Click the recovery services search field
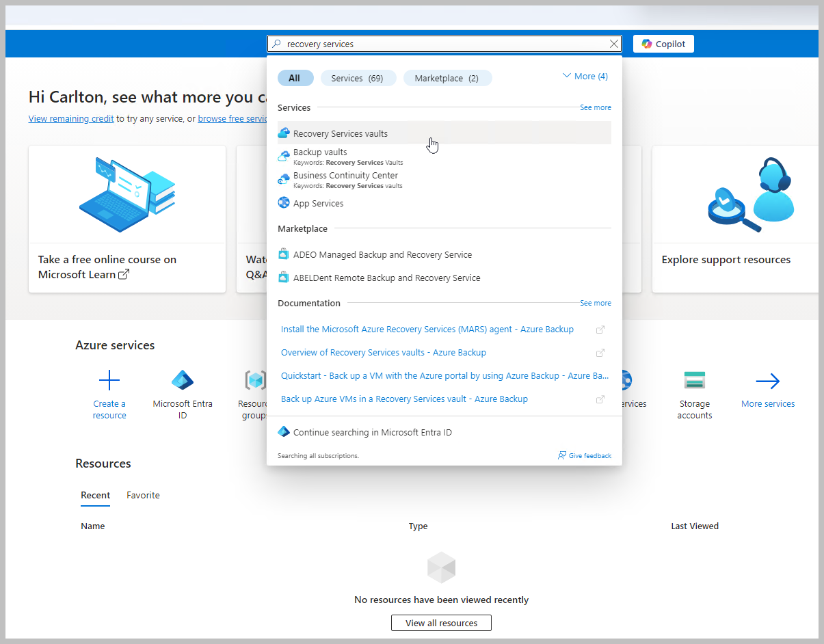 [444, 44]
